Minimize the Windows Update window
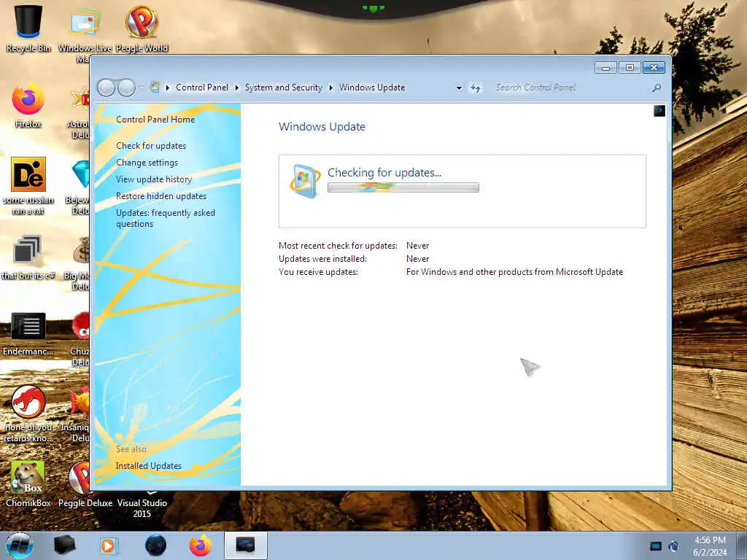 (x=605, y=68)
